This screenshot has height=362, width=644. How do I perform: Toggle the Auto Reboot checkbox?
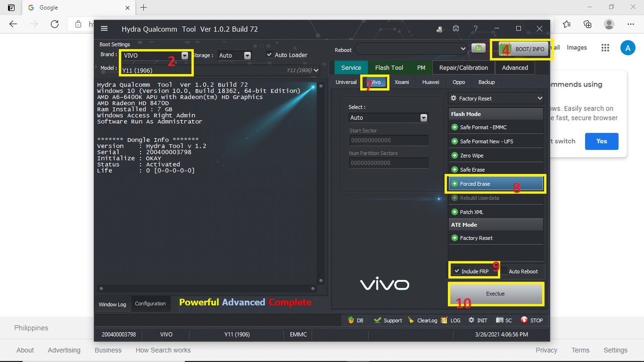pyautogui.click(x=505, y=271)
